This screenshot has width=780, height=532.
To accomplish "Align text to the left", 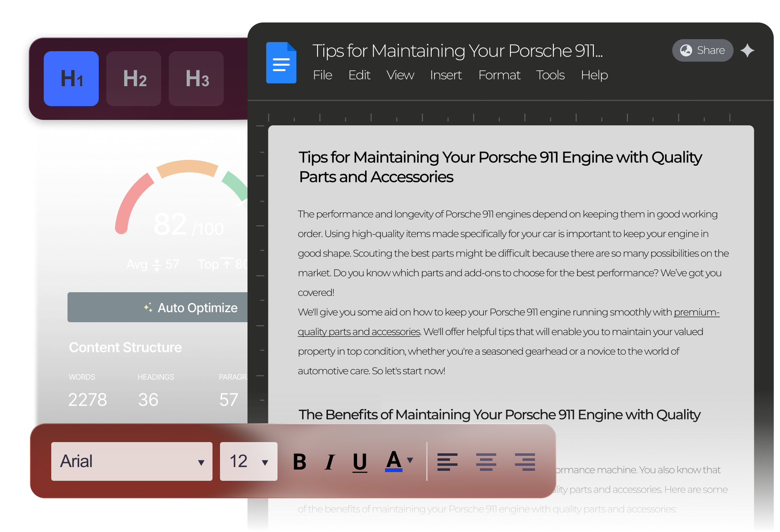I will coord(447,462).
